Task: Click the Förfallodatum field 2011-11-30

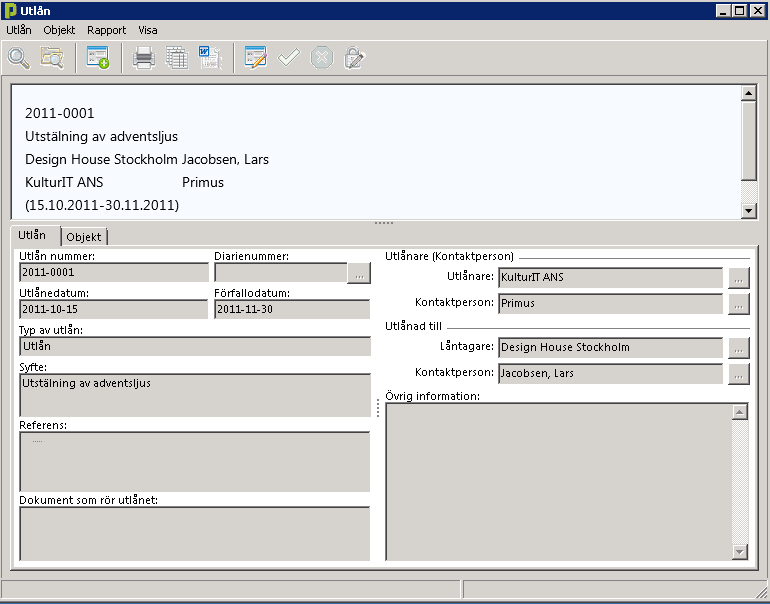Action: [x=292, y=309]
